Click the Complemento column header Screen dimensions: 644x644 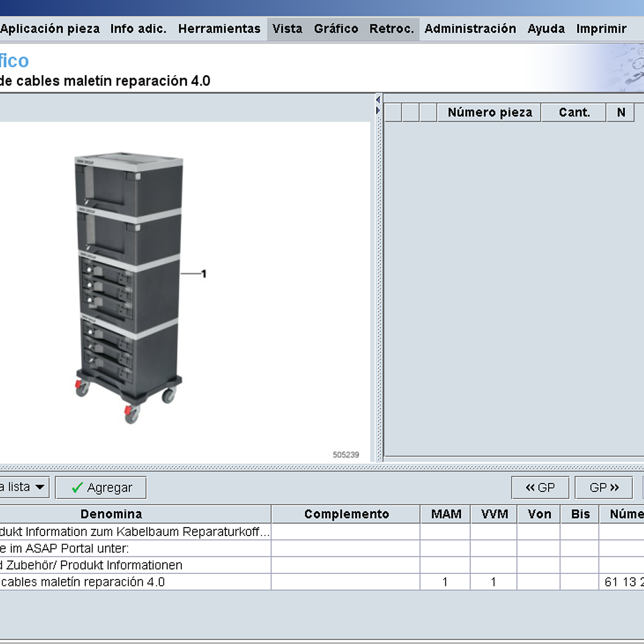pyautogui.click(x=346, y=514)
